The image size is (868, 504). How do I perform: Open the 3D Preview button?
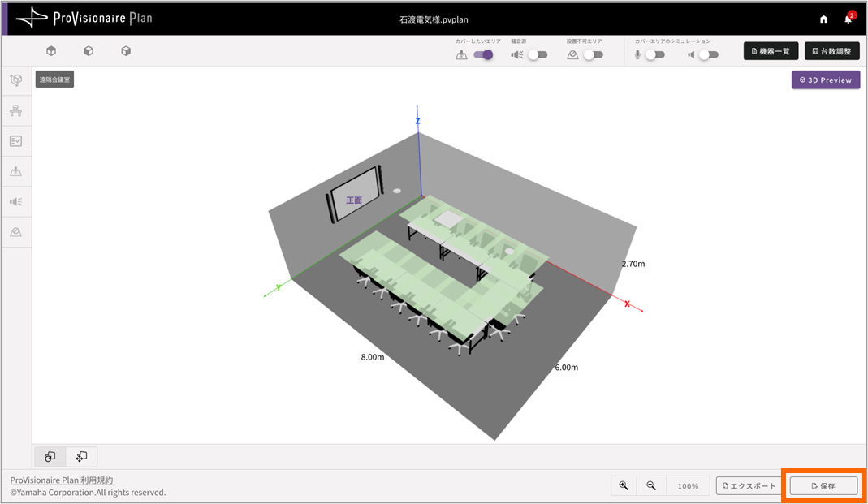pos(826,80)
